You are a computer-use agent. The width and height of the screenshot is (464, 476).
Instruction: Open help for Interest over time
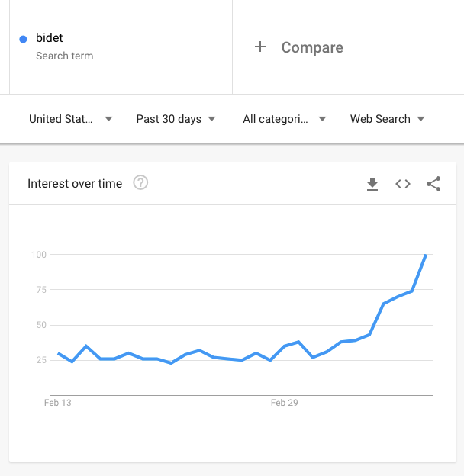pyautogui.click(x=140, y=183)
